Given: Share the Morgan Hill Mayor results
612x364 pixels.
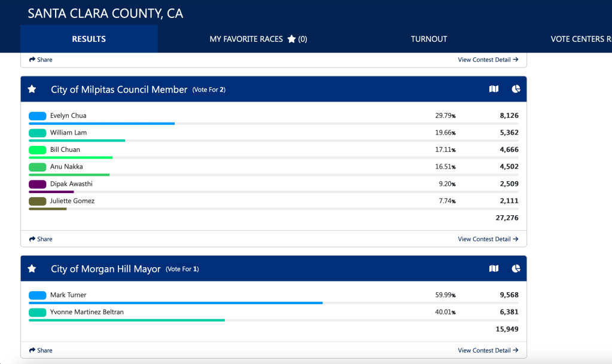Looking at the screenshot, I should [x=41, y=350].
